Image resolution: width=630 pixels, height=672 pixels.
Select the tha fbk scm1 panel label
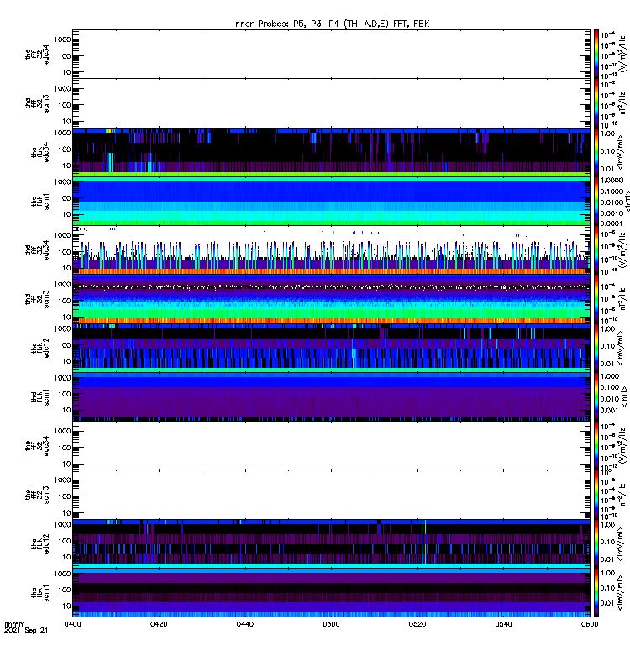[x=40, y=202]
